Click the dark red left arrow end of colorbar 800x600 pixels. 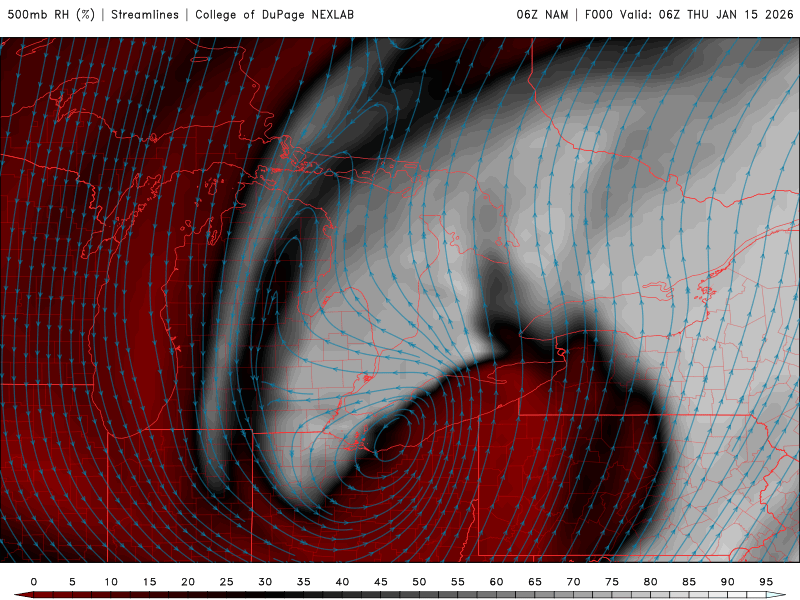tap(23, 595)
